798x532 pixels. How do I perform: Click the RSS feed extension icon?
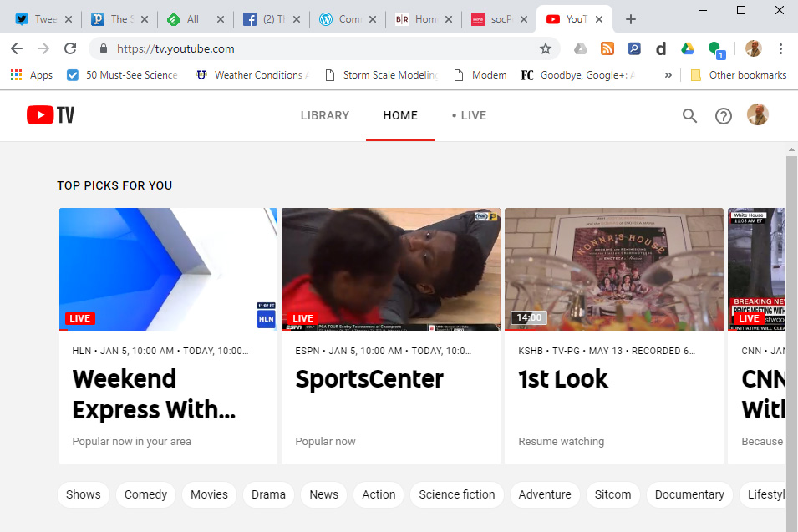607,48
